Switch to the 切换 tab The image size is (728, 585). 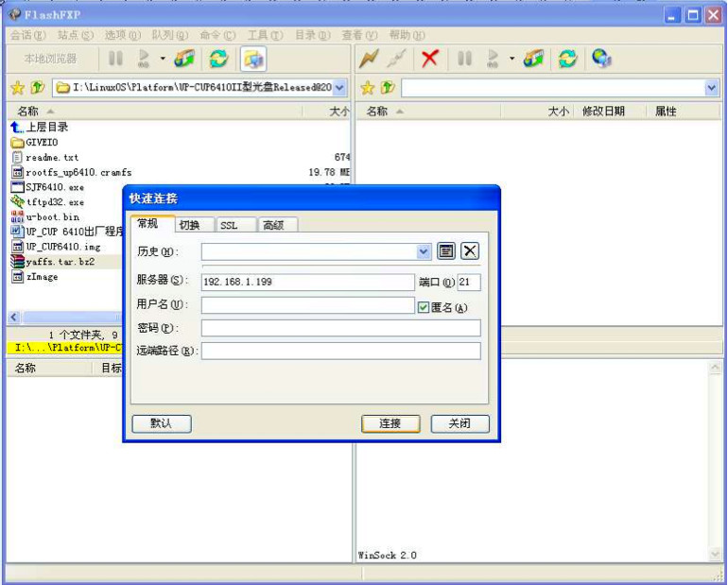[195, 225]
